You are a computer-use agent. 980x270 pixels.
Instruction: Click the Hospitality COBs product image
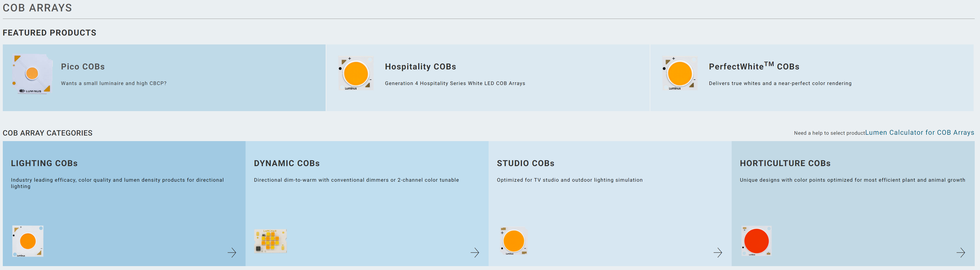[x=356, y=74]
